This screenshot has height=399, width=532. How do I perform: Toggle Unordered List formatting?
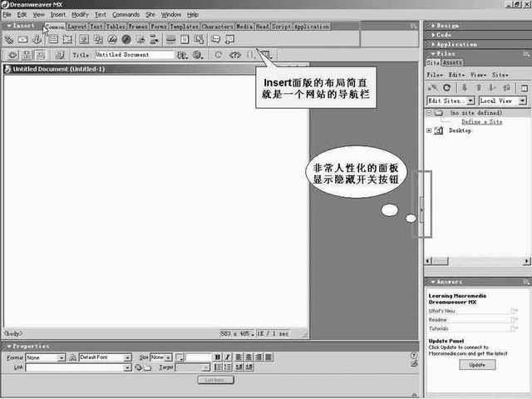(x=218, y=367)
